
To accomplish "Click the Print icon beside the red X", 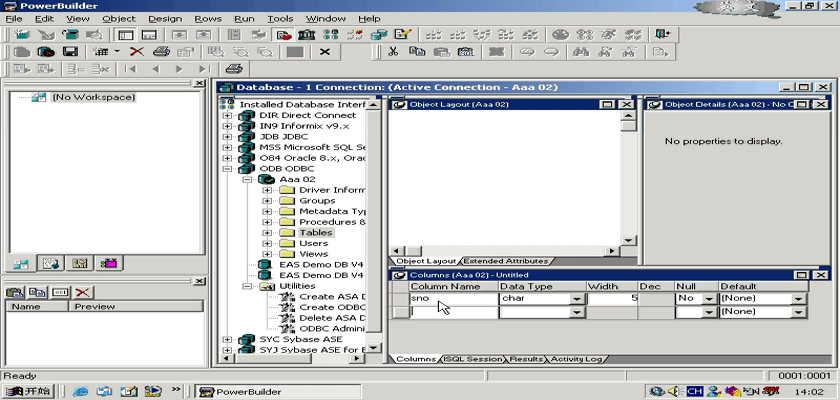I will tap(161, 52).
